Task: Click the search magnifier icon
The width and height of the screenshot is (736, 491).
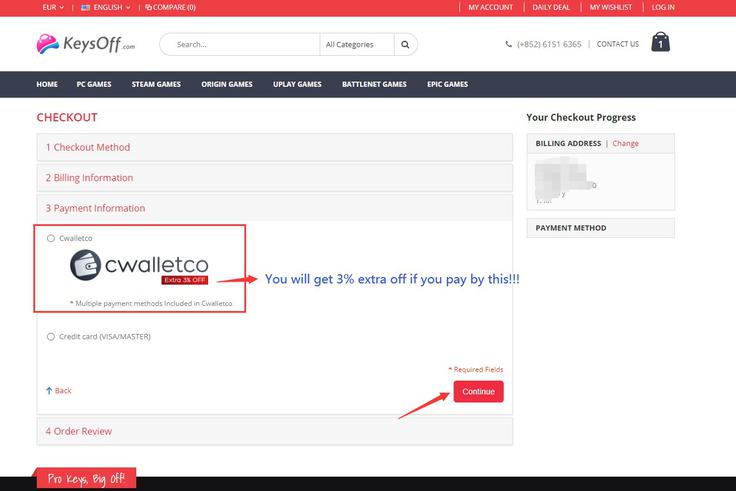Action: click(405, 45)
